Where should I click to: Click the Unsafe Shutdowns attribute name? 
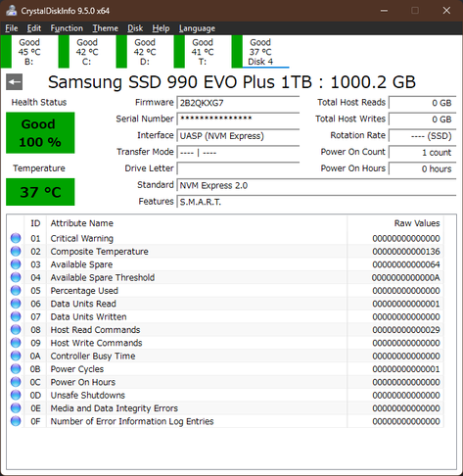87,396
